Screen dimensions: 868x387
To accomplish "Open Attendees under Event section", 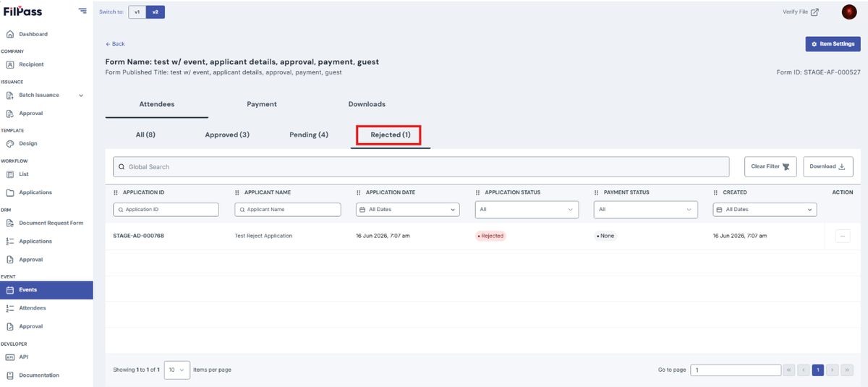I will tap(33, 308).
